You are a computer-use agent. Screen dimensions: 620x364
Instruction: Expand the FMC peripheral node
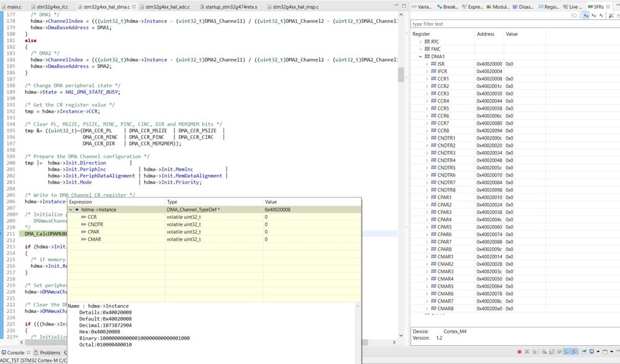pyautogui.click(x=420, y=49)
